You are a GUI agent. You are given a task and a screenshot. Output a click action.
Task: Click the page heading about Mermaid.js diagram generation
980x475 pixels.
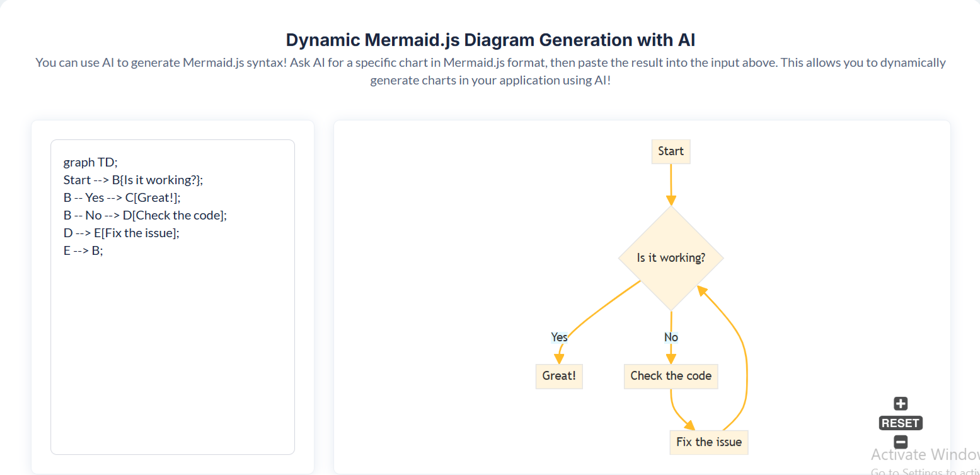[490, 40]
